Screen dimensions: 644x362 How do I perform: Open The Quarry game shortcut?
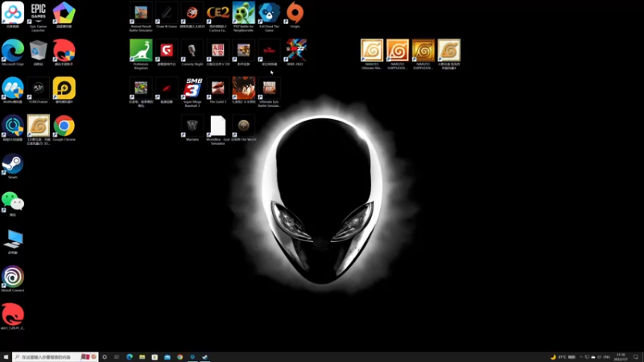click(x=269, y=52)
